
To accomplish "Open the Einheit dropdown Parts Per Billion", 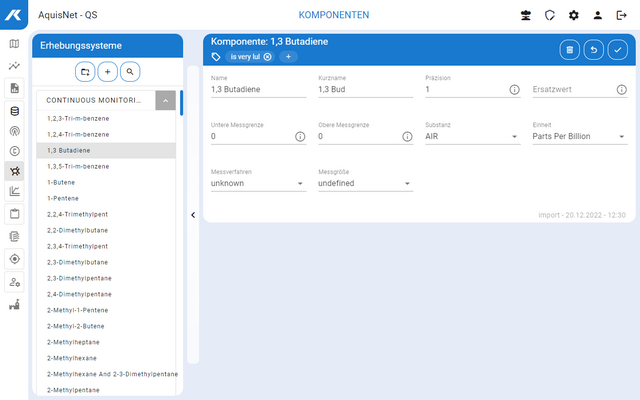I will pos(579,136).
